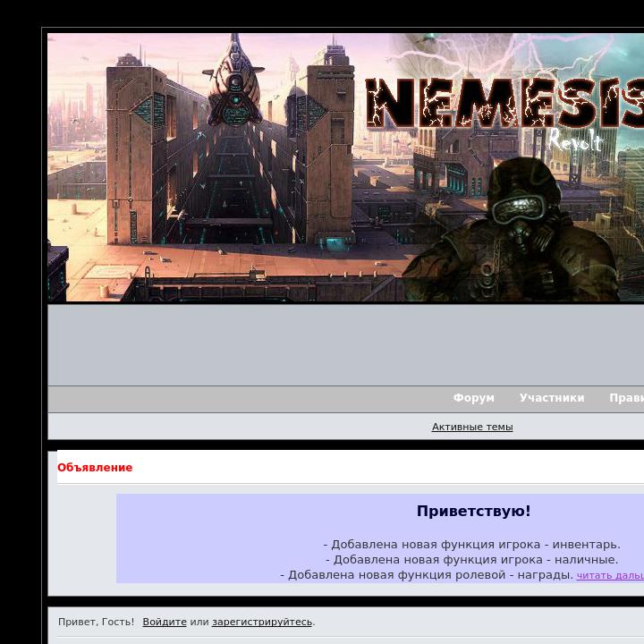Image resolution: width=644 pixels, height=644 pixels.
Task: Click the зарегистрируйтесь registration link
Action: 262,622
